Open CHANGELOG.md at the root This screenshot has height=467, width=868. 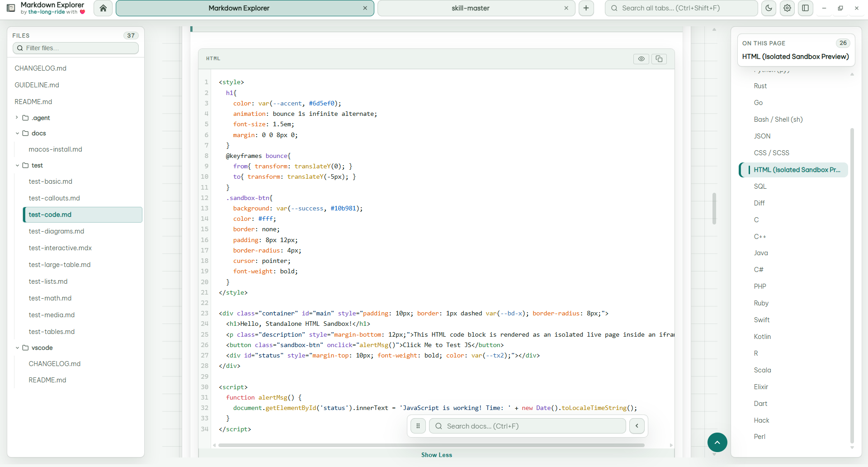[x=40, y=68]
